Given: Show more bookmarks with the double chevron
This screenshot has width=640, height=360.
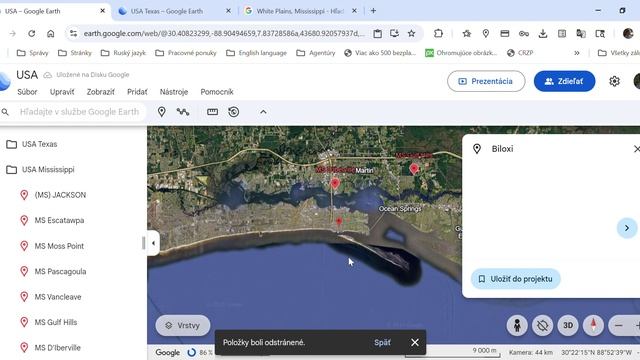Looking at the screenshot, I should click(x=577, y=53).
